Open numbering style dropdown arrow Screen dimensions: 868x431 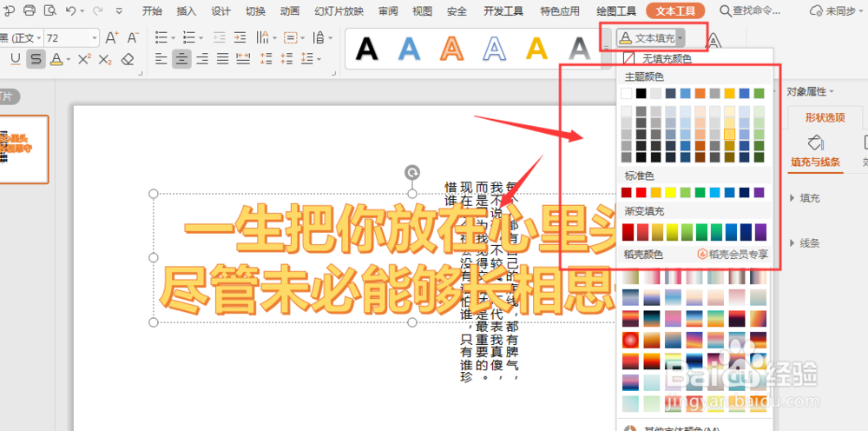click(x=201, y=38)
